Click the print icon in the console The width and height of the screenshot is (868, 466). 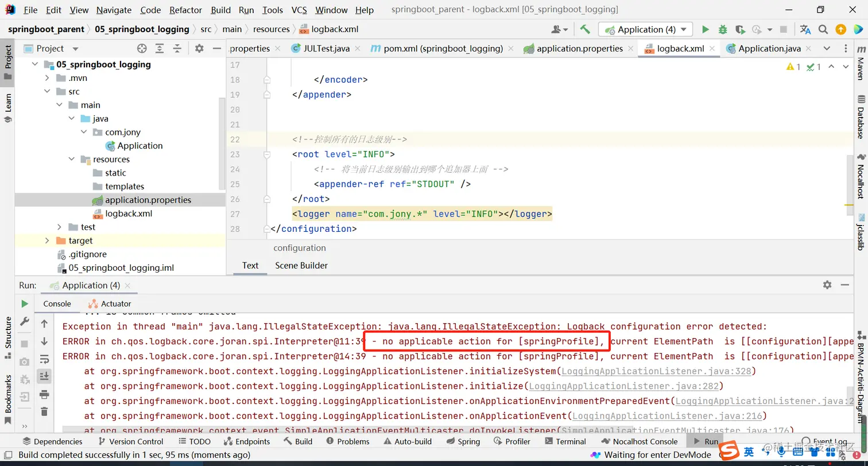(x=44, y=394)
